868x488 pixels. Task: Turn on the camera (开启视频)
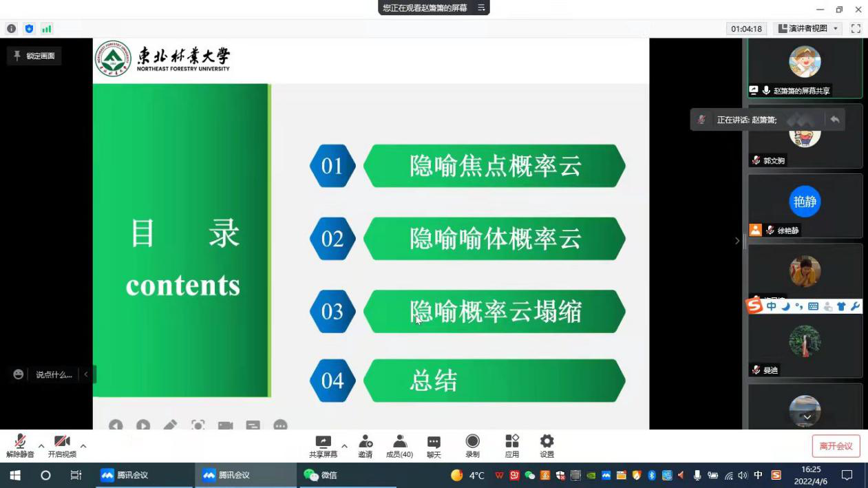point(62,446)
